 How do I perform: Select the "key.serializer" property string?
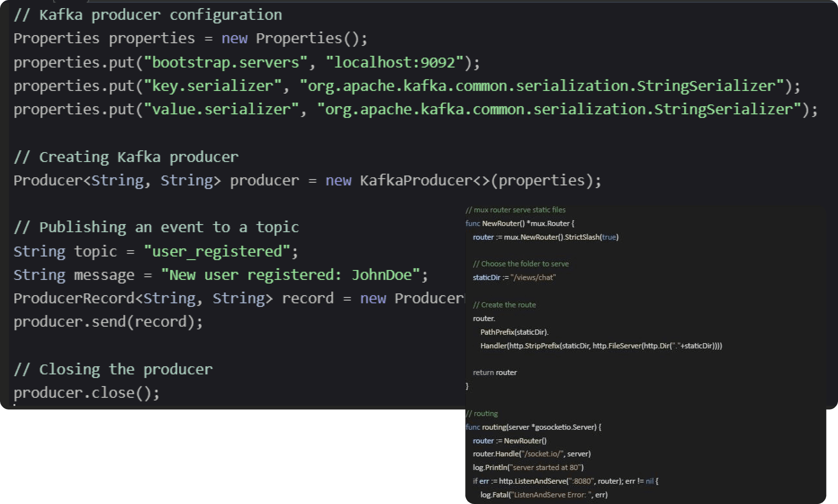[212, 86]
